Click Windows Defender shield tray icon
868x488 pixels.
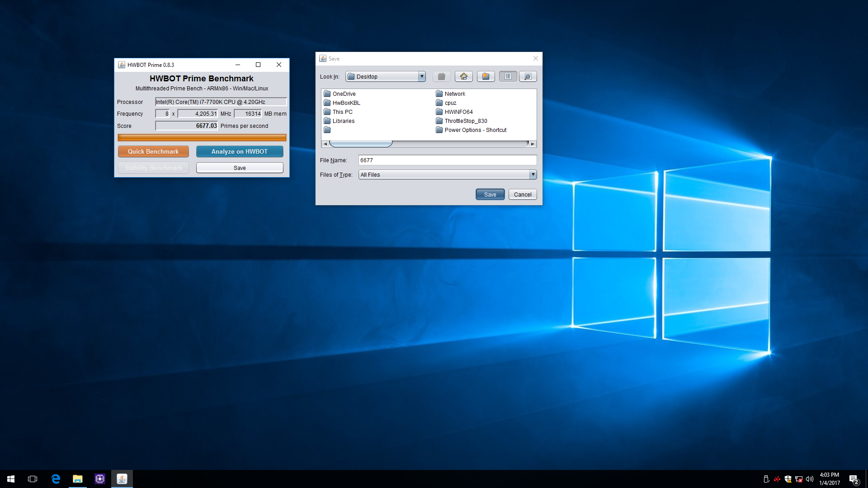coord(788,479)
